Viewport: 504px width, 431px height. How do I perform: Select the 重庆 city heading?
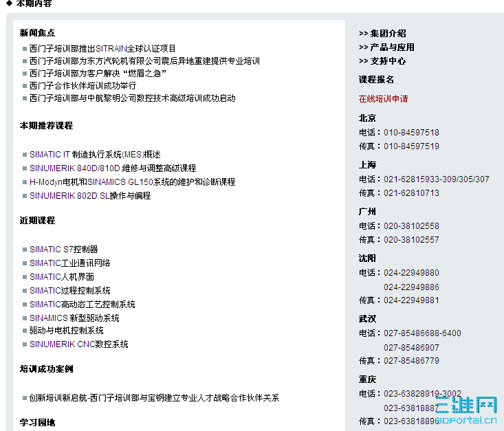367,379
